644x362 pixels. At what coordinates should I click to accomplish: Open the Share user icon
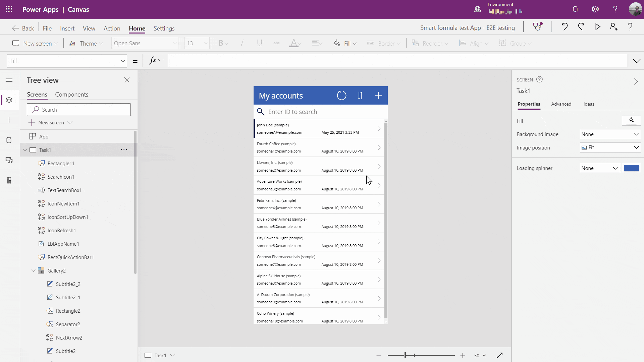pyautogui.click(x=614, y=27)
